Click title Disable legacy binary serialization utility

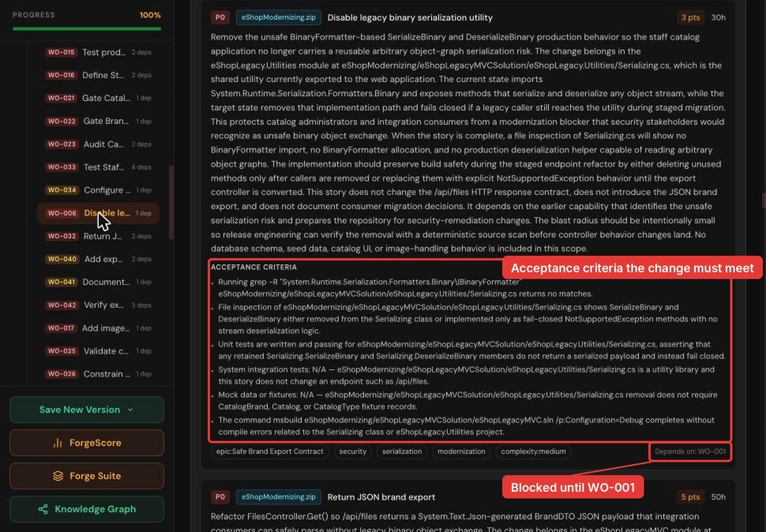point(410,18)
